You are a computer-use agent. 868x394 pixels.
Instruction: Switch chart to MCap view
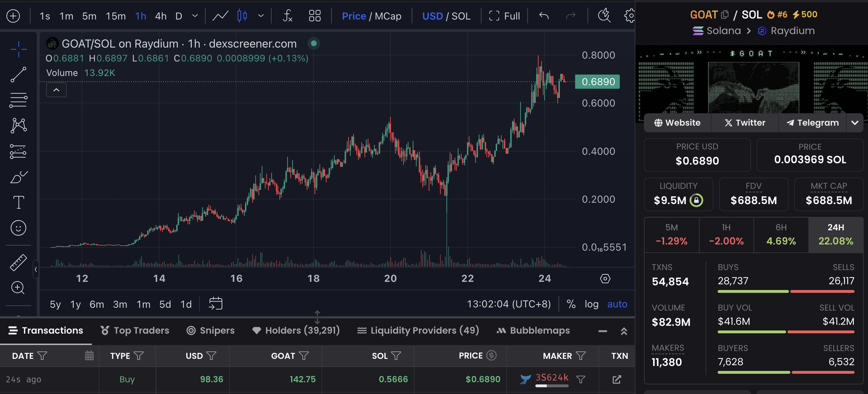tap(388, 16)
